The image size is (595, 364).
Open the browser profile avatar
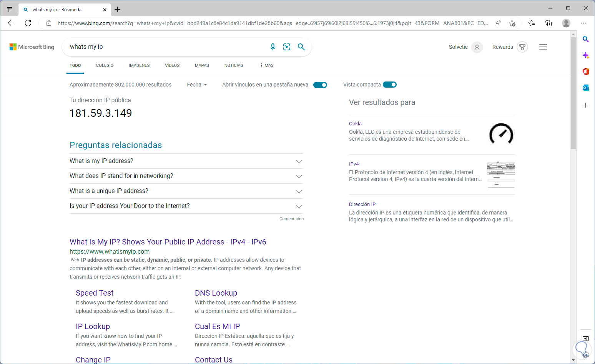coord(566,23)
